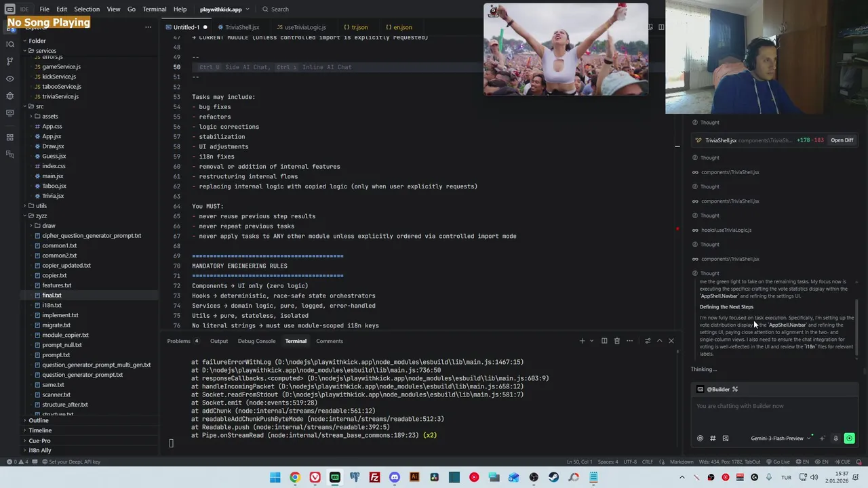Image resolution: width=868 pixels, height=488 pixels.
Task: Expand the Cue-Pro section
Action: point(39,441)
